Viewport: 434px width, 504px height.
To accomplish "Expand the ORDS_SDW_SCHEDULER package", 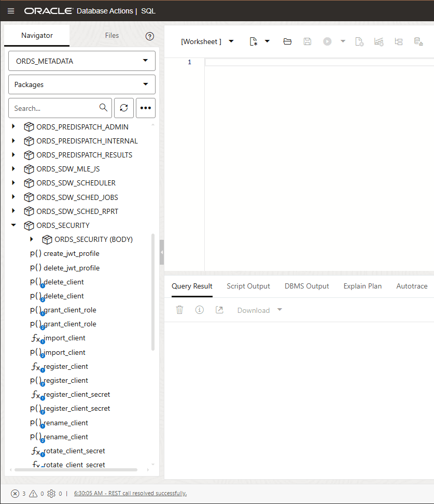I will pos(13,183).
